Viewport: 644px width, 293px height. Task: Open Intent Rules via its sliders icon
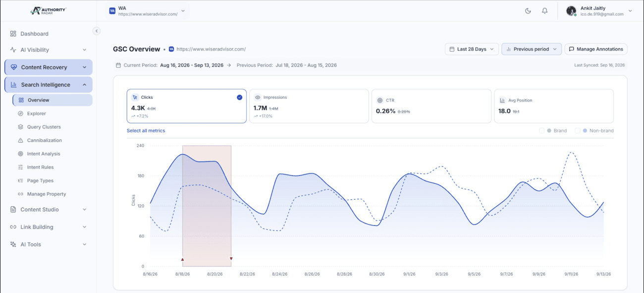point(20,167)
